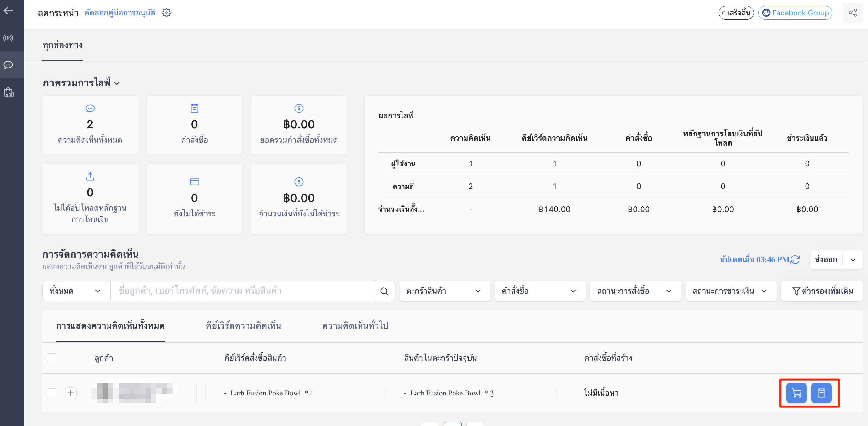Image resolution: width=868 pixels, height=426 pixels.
Task: Open the คำสั่งซื้อ filter dropdown
Action: coord(540,291)
